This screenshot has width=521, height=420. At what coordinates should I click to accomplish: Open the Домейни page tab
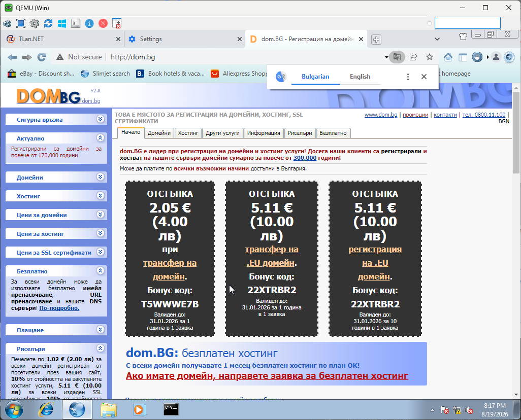159,133
